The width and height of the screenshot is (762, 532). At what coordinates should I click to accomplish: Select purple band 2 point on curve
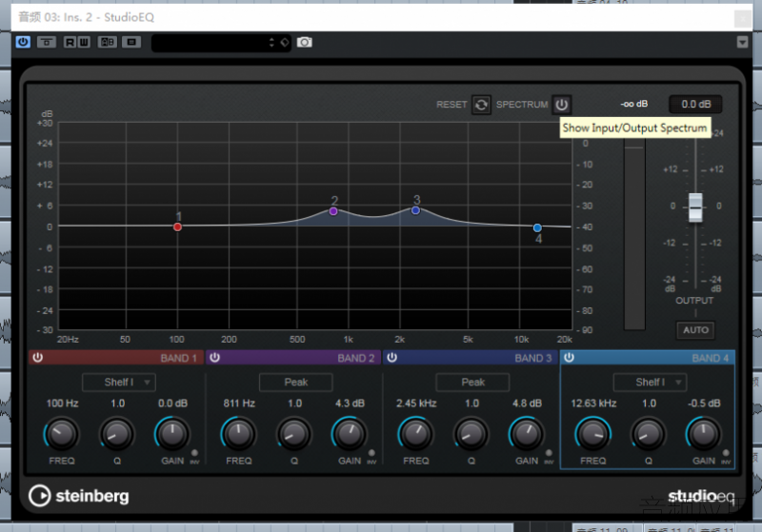point(333,211)
